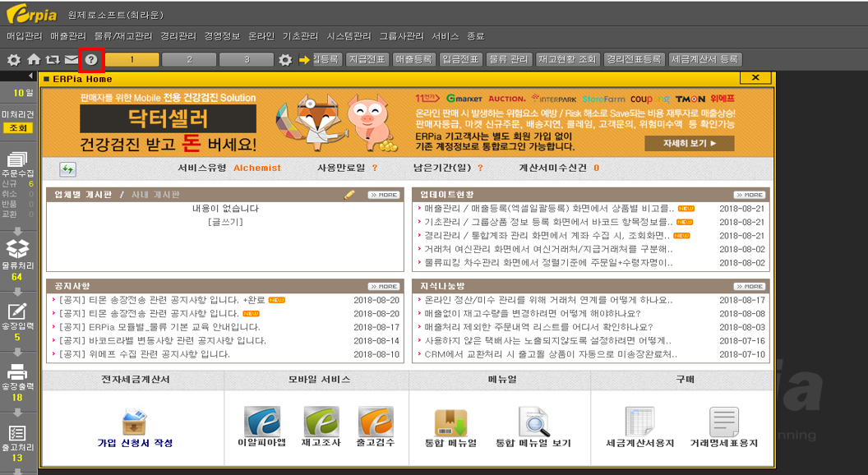The image size is (868, 475).
Task: Open 거래명세표용지 purchase icon
Action: (x=724, y=422)
